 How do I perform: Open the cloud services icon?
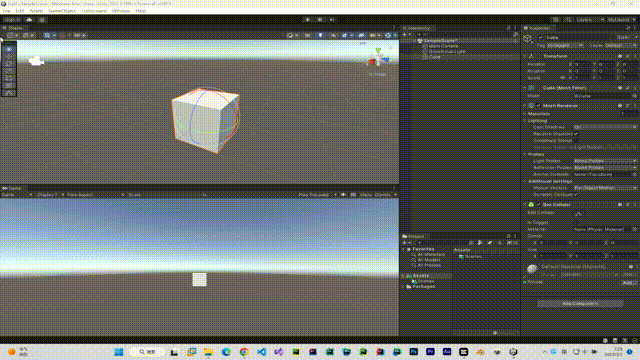(x=29, y=20)
